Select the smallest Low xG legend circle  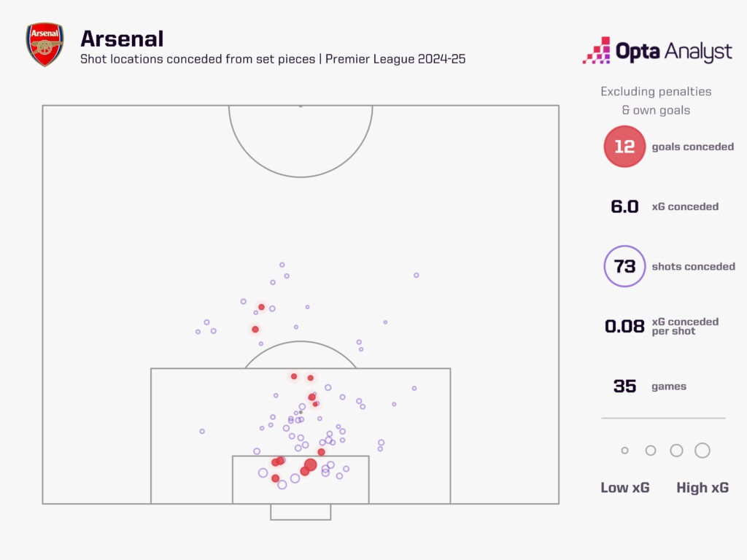pos(624,451)
